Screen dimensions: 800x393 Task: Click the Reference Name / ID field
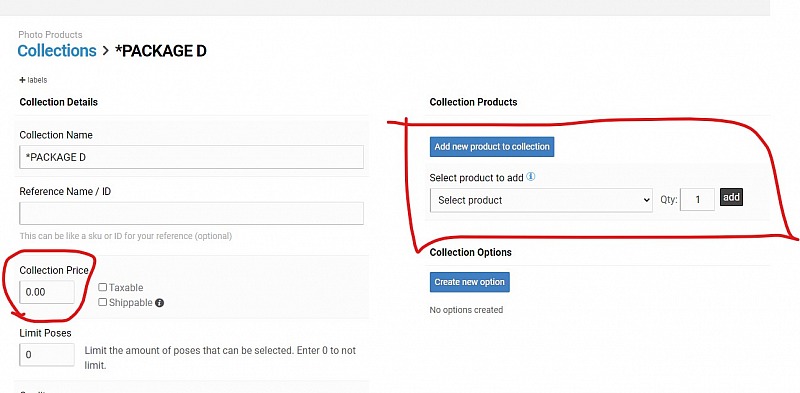pos(191,213)
